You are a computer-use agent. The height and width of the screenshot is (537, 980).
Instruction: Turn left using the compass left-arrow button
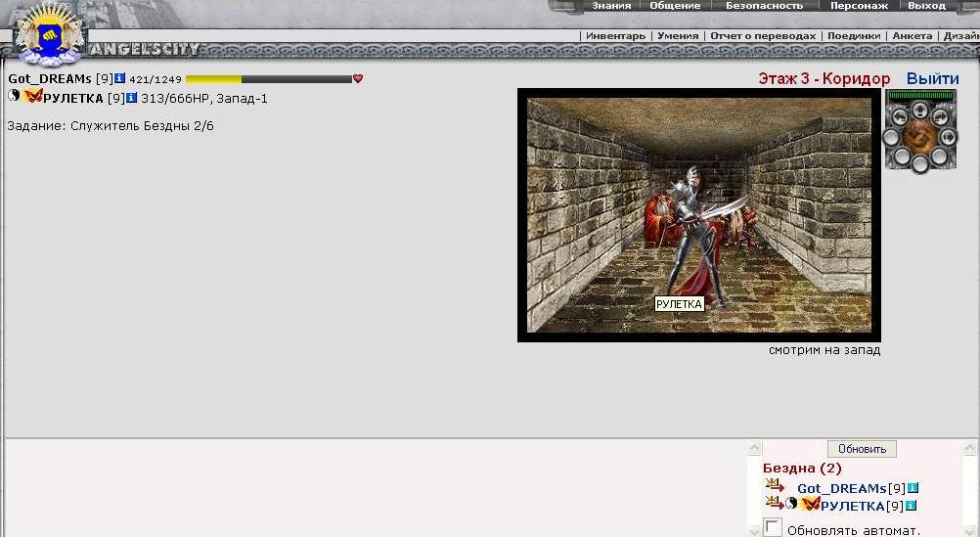pyautogui.click(x=900, y=117)
